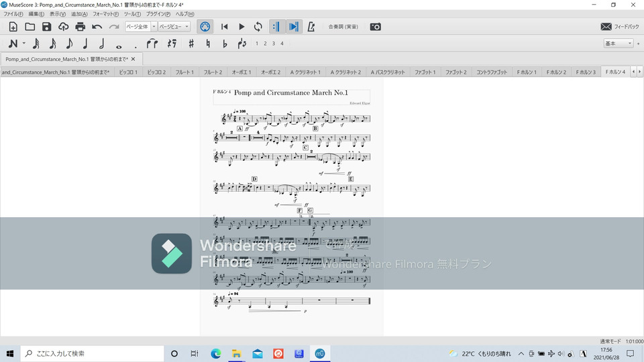The width and height of the screenshot is (644, 362).
Task: Flip note stem direction
Action: pyautogui.click(x=242, y=44)
